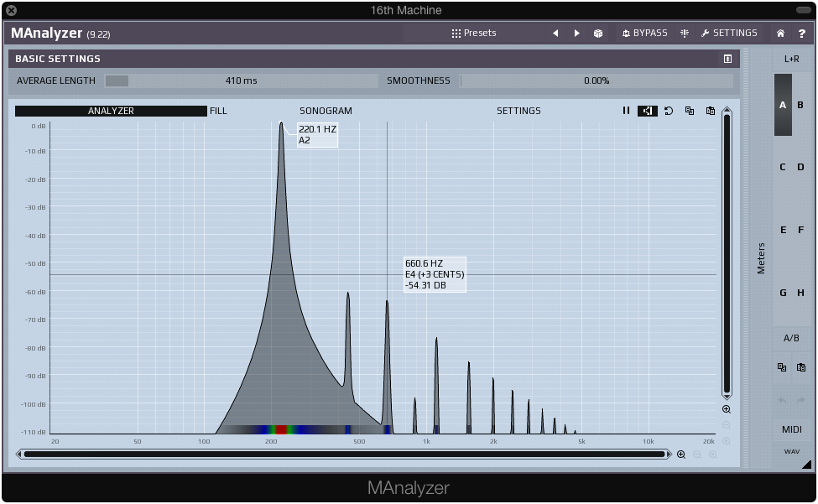Open the L+R channel mode selector
This screenshot has height=504, width=818.
coord(791,59)
